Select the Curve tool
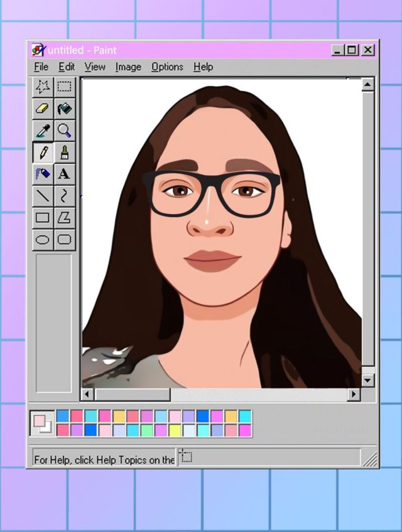 pyautogui.click(x=65, y=196)
